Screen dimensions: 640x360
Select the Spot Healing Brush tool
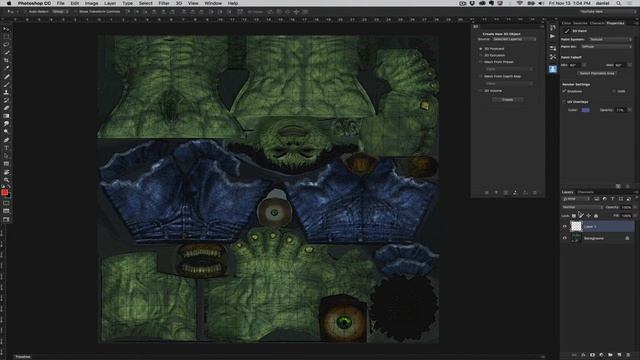point(6,76)
